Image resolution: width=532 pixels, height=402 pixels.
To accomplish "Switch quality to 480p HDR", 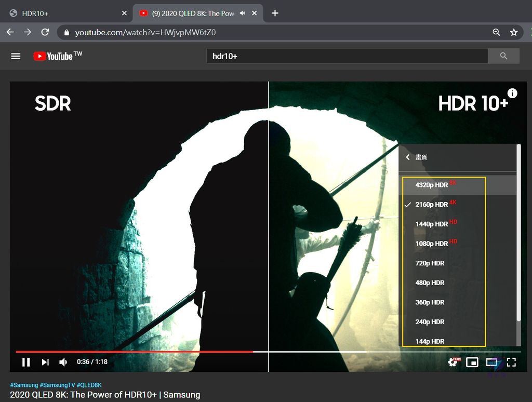I will click(x=457, y=283).
